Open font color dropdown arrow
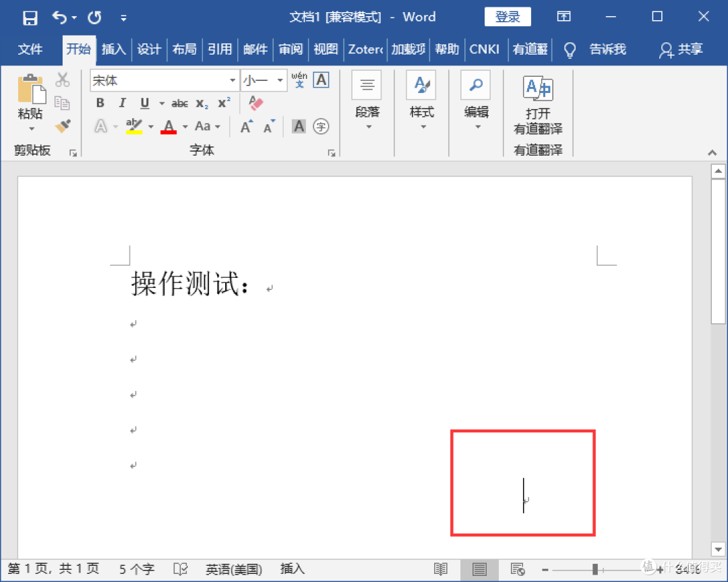728x582 pixels. click(x=185, y=126)
